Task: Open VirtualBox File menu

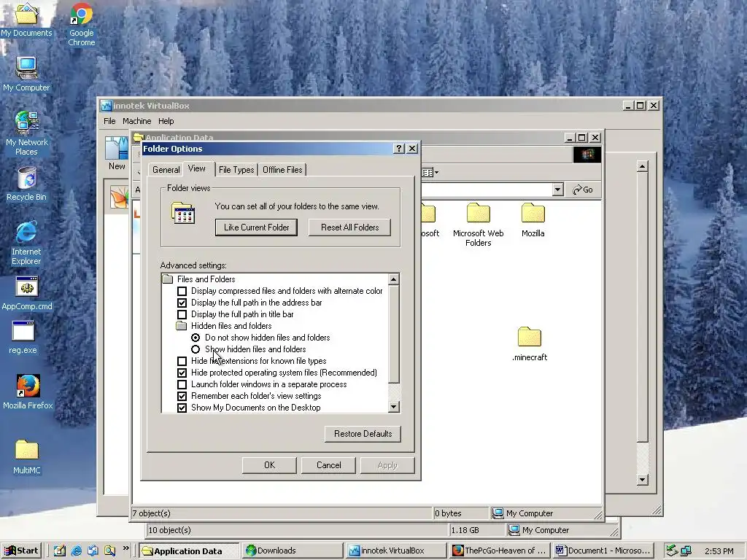Action: pyautogui.click(x=109, y=121)
